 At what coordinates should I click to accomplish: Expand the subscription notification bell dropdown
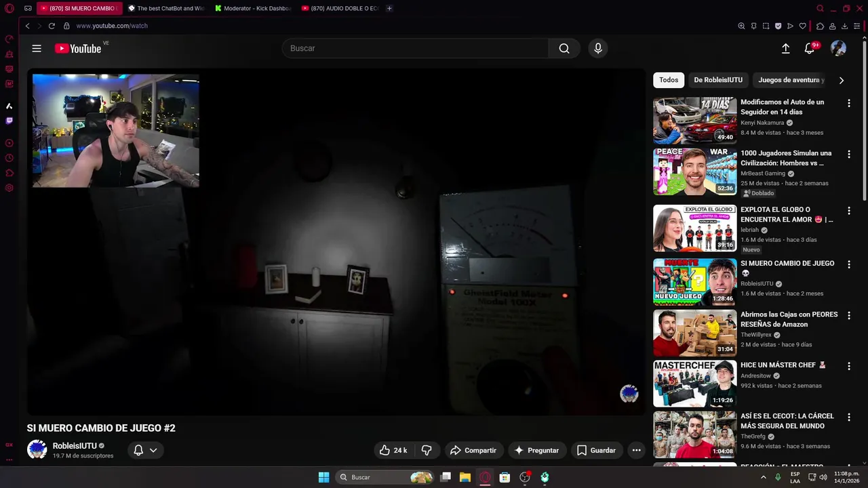pyautogui.click(x=145, y=450)
